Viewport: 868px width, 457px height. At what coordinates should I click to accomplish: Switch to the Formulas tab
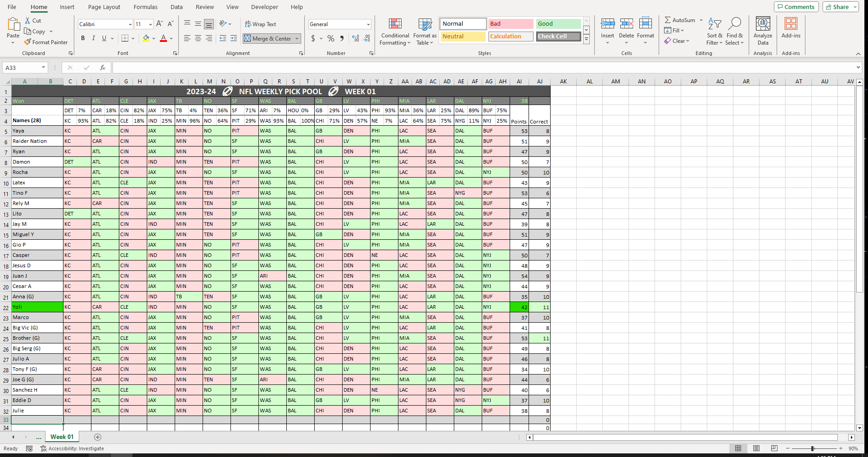click(x=145, y=7)
